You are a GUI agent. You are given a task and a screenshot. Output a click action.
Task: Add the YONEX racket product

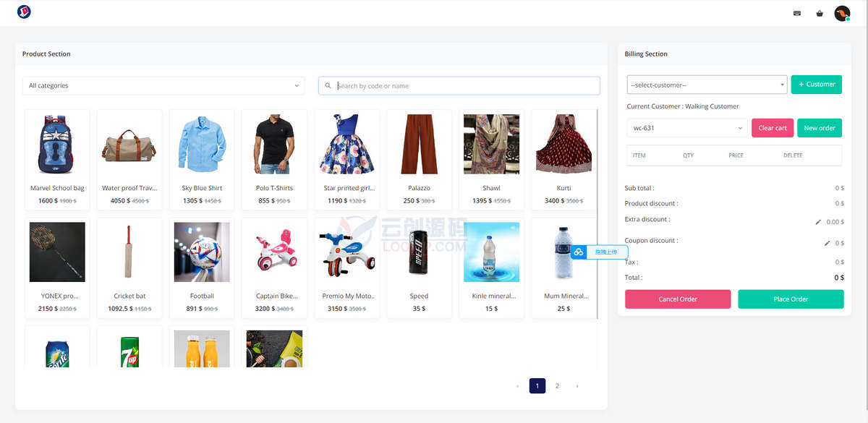(57, 268)
